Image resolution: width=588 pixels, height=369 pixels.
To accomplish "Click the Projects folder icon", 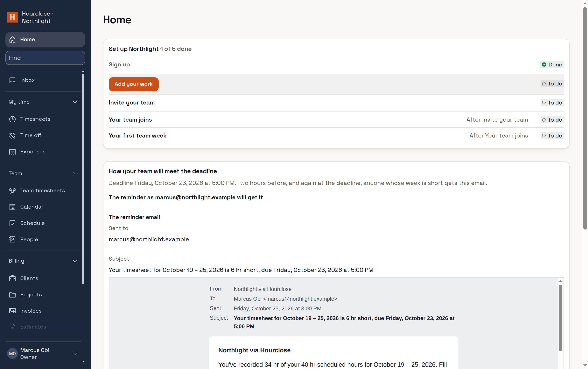I will pyautogui.click(x=12, y=295).
